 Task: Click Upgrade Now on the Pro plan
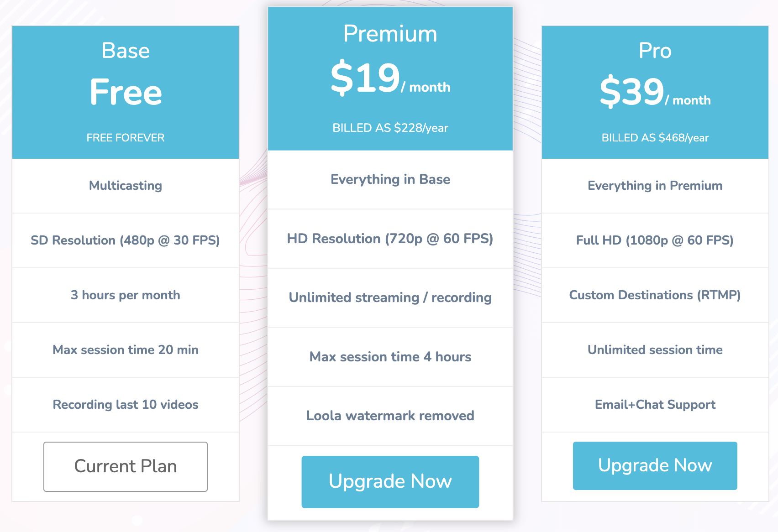coord(655,465)
